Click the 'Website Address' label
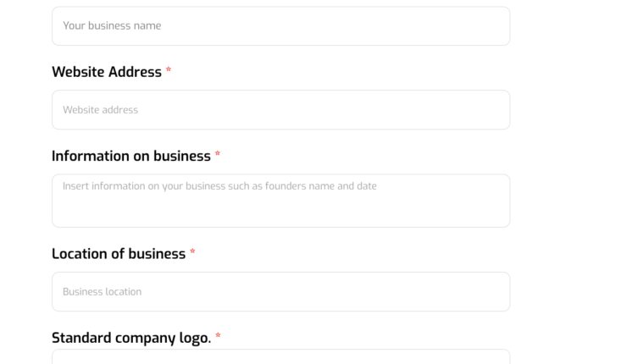The width and height of the screenshot is (632, 364). [107, 72]
